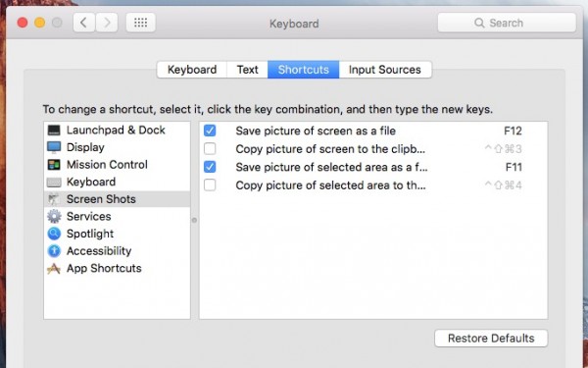The image size is (588, 368).
Task: Select "Save picture of selected area" row
Action: [373, 167]
